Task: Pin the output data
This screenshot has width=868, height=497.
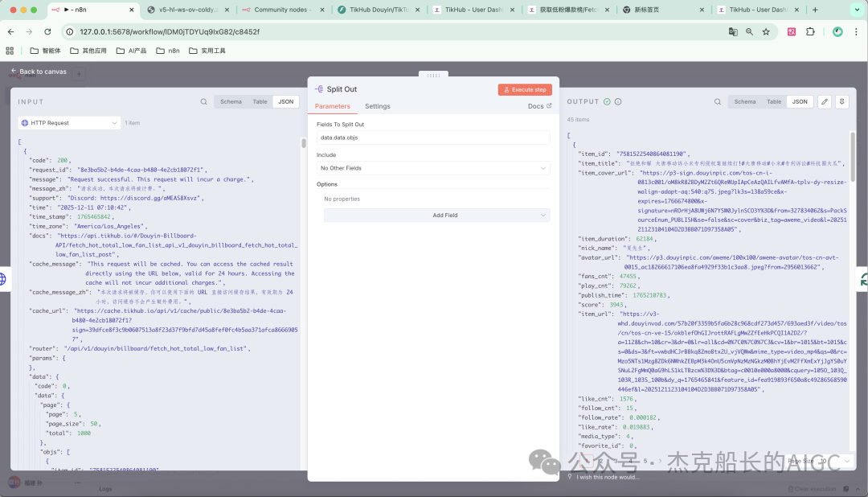Action: 841,102
